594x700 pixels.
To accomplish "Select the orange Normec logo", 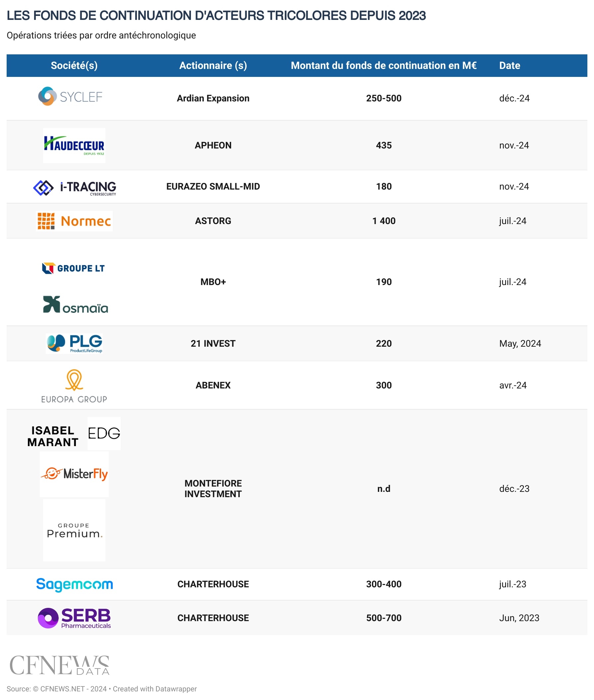I will [74, 221].
